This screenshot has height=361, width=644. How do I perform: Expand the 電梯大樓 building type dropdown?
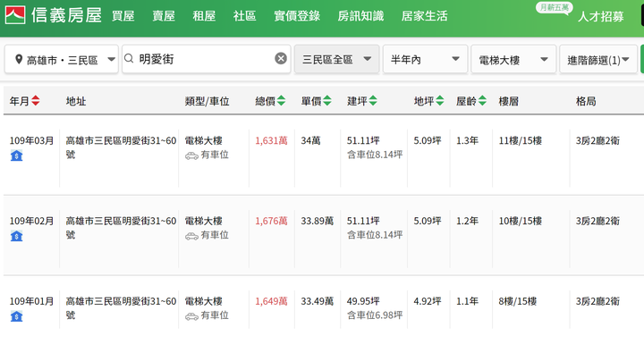coord(513,60)
